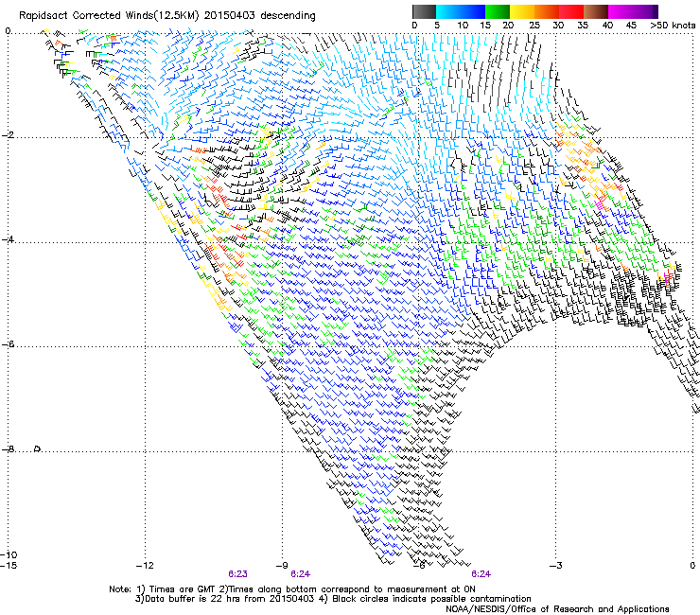
Task: Click the '-8' latitude axis label
Action: (8, 449)
